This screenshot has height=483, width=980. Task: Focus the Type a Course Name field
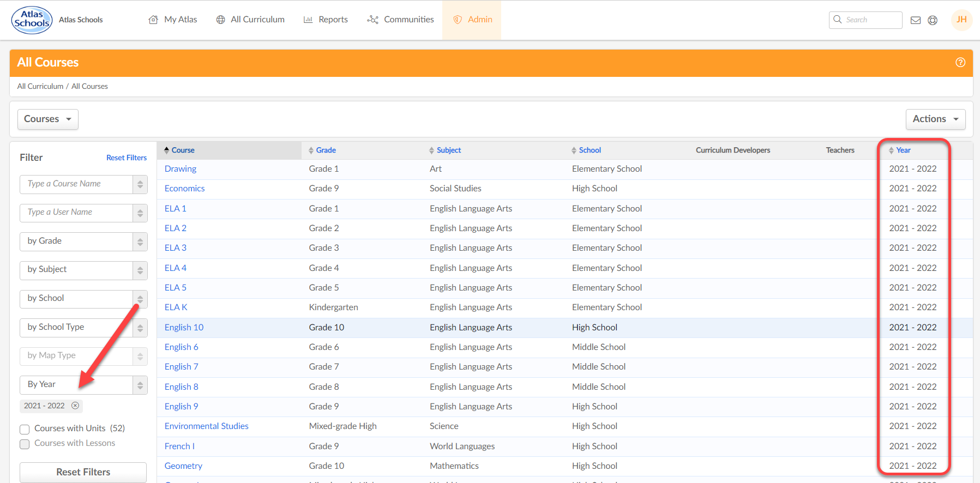(76, 184)
